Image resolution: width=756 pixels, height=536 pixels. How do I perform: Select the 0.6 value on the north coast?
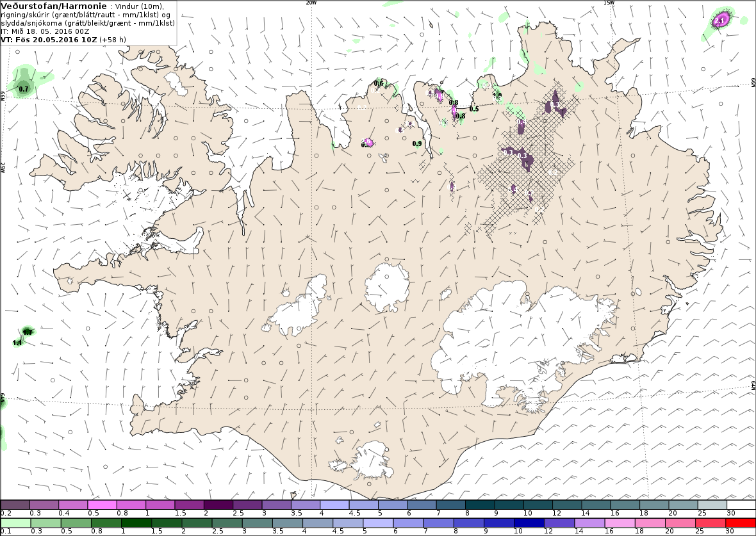point(379,83)
